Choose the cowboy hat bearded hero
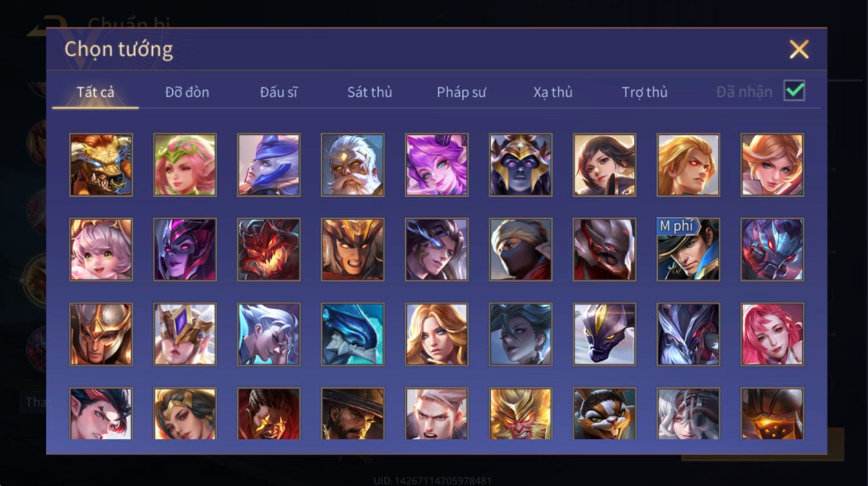The height and width of the screenshot is (486, 868). pos(353,414)
